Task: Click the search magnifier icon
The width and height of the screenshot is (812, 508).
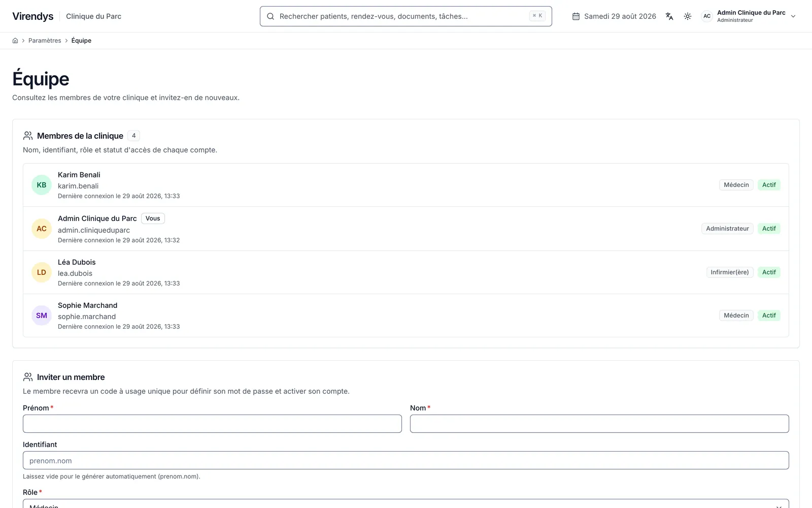Action: tap(270, 16)
